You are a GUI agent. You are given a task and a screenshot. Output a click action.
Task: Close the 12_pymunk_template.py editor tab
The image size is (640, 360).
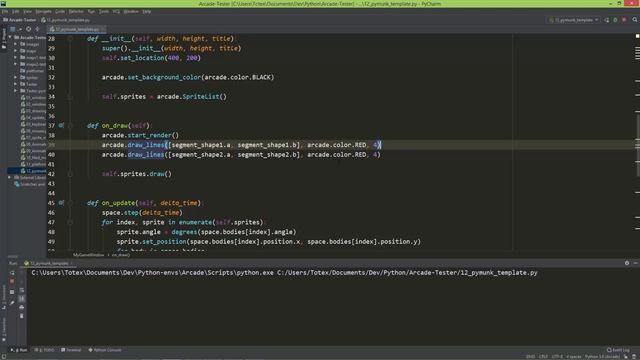pyautogui.click(x=103, y=29)
